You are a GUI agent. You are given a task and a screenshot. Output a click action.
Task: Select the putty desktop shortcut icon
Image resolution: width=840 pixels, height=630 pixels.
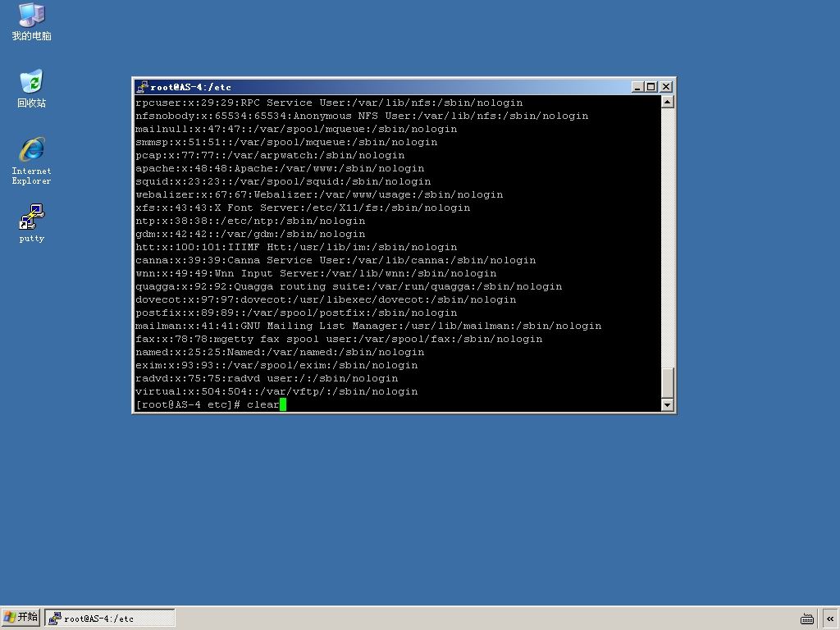tap(32, 223)
